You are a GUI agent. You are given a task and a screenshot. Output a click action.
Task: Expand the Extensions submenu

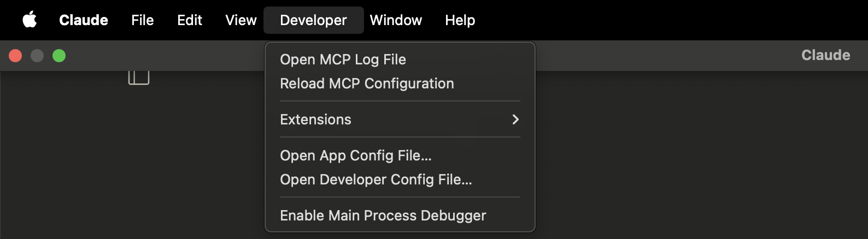400,119
